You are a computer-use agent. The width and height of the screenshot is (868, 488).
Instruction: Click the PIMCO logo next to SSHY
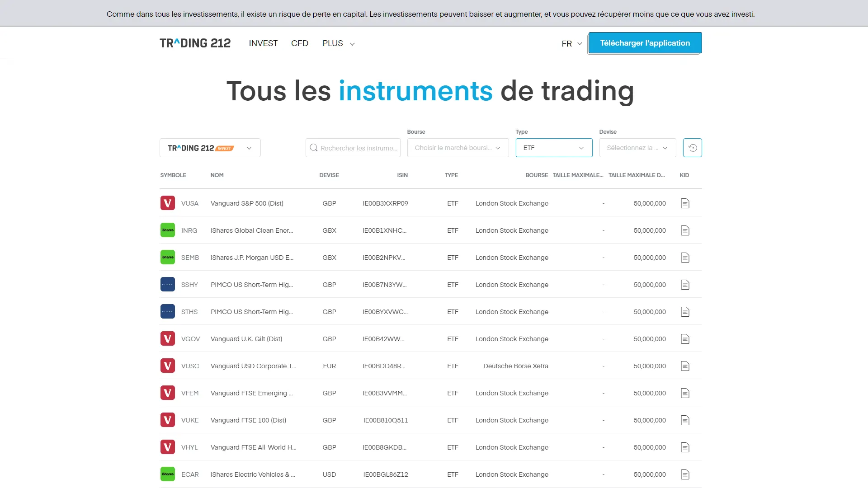coord(168,284)
